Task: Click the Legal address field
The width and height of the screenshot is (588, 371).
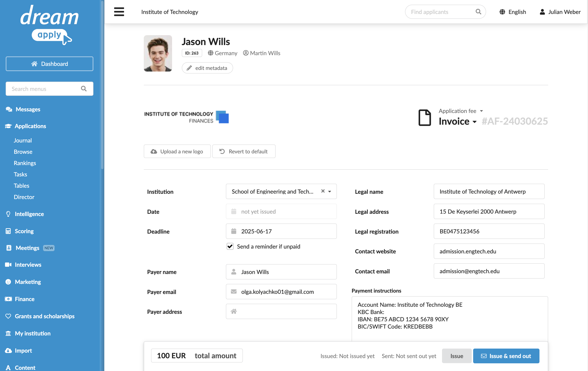Action: coord(489,211)
